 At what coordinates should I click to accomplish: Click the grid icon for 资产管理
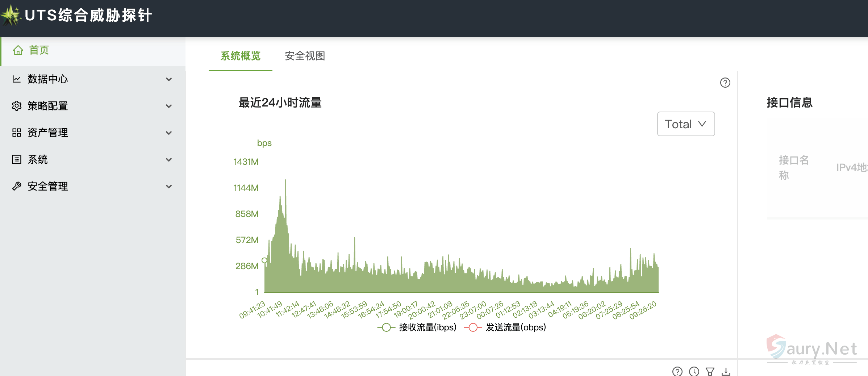pos(17,133)
